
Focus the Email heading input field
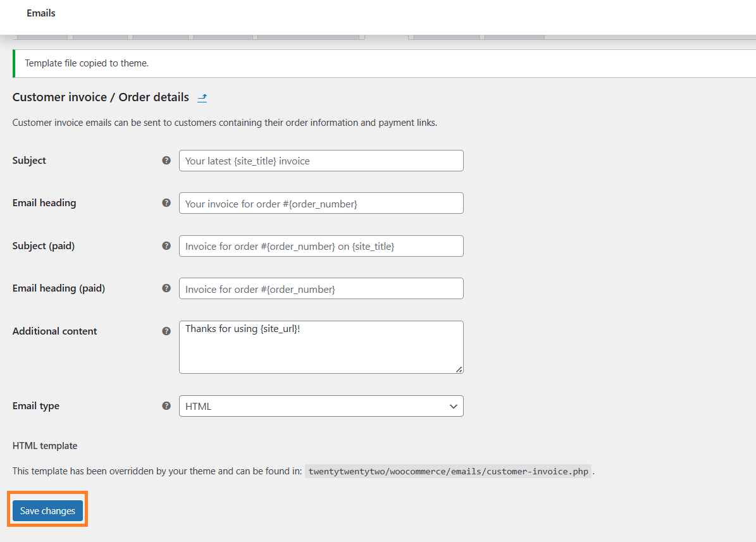pos(321,203)
